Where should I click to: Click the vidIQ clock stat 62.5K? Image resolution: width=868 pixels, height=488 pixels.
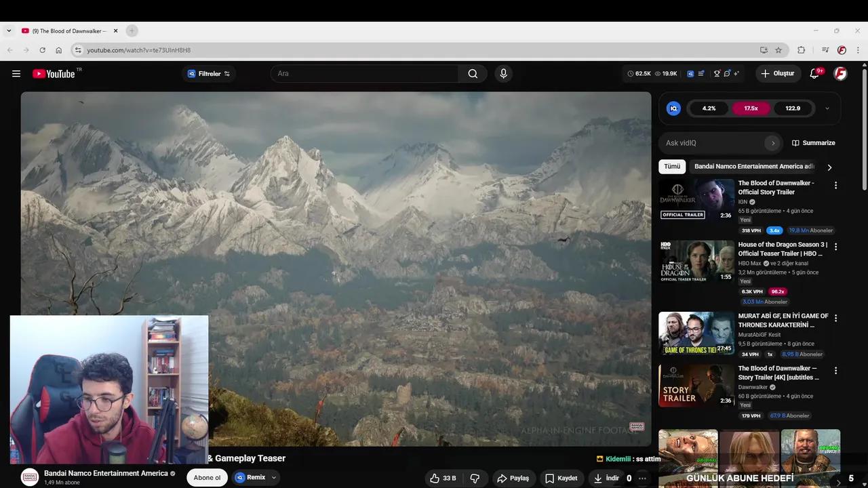pyautogui.click(x=639, y=74)
